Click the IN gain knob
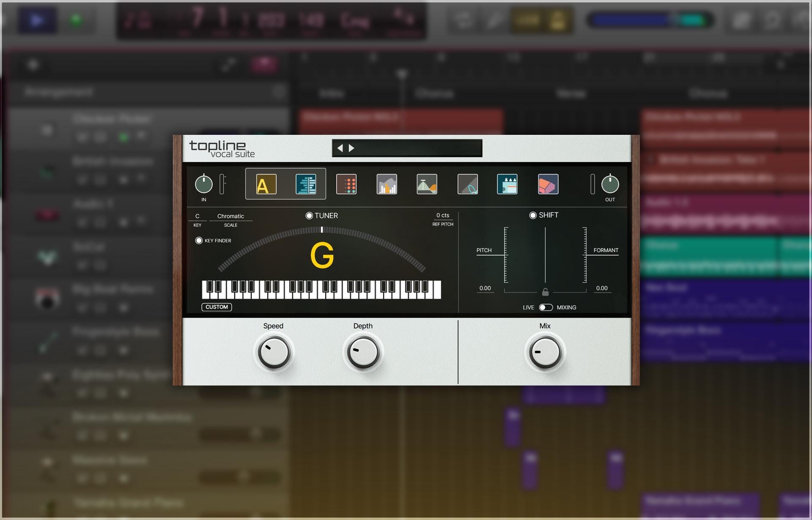 click(204, 184)
